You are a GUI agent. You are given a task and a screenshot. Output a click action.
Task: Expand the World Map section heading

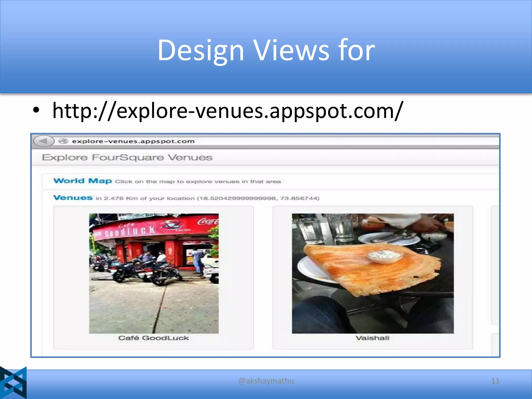[82, 181]
